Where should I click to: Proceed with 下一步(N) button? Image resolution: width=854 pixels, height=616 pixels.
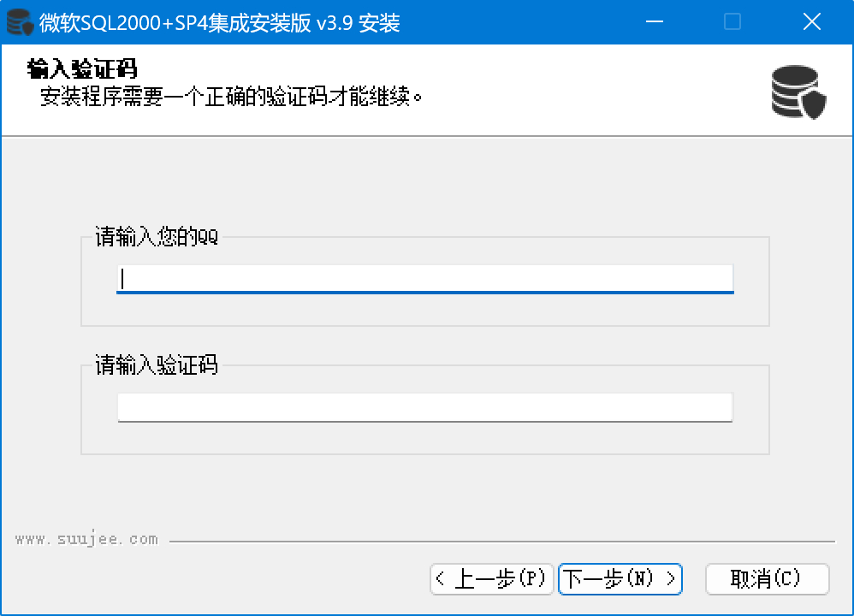click(620, 578)
